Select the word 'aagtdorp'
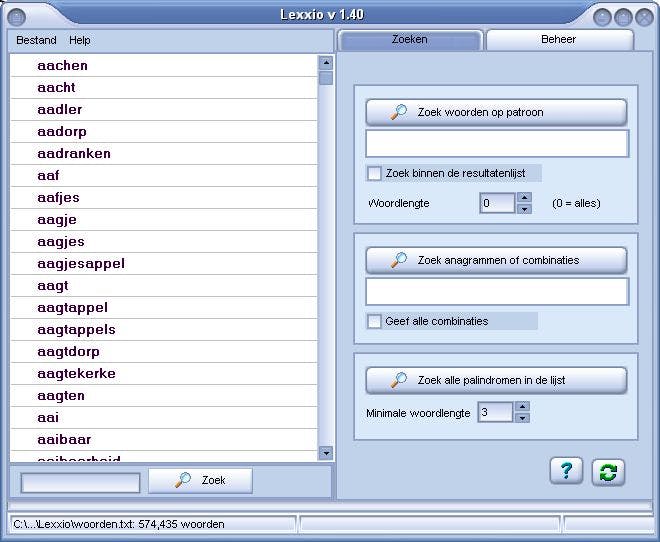This screenshot has height=542, width=660. 164,352
